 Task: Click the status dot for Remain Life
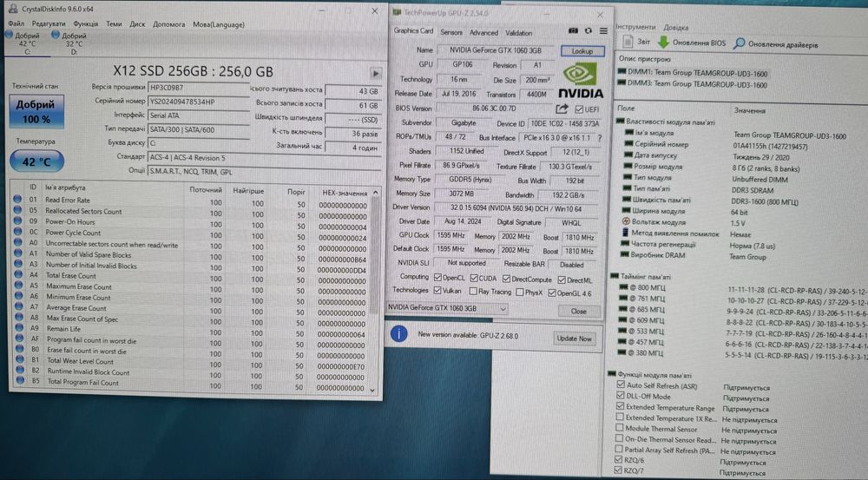click(x=19, y=328)
